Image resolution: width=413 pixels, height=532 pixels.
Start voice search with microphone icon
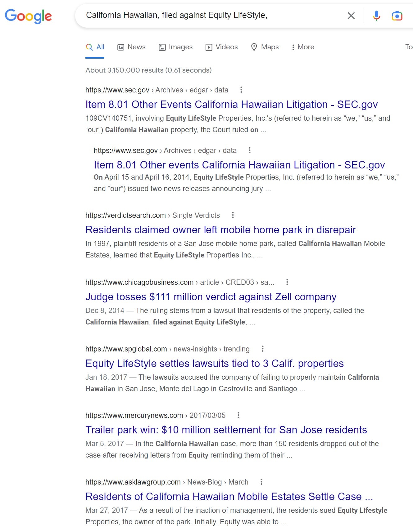(376, 16)
